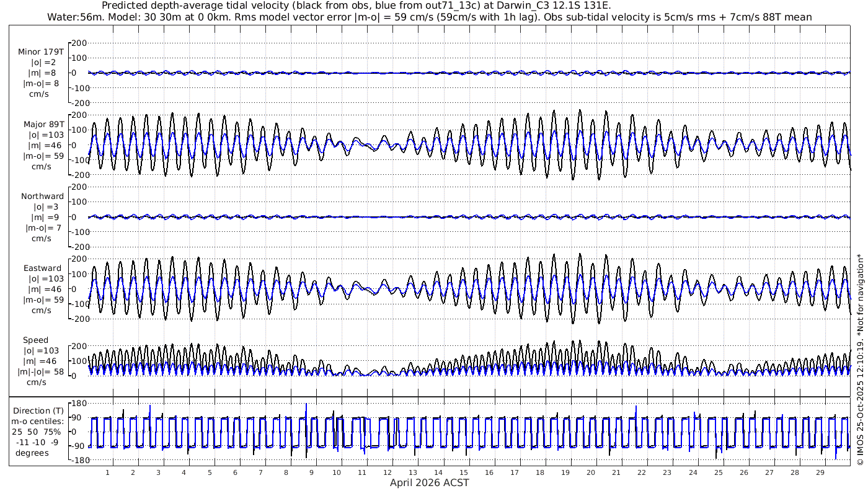The width and height of the screenshot is (868, 496).
Task: Select day 20 on the date axis
Action: point(591,472)
